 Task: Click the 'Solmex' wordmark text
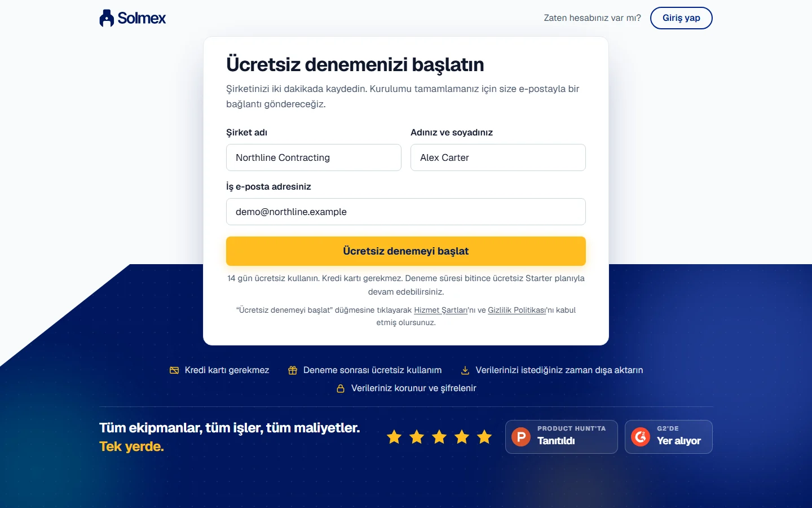[x=142, y=18]
